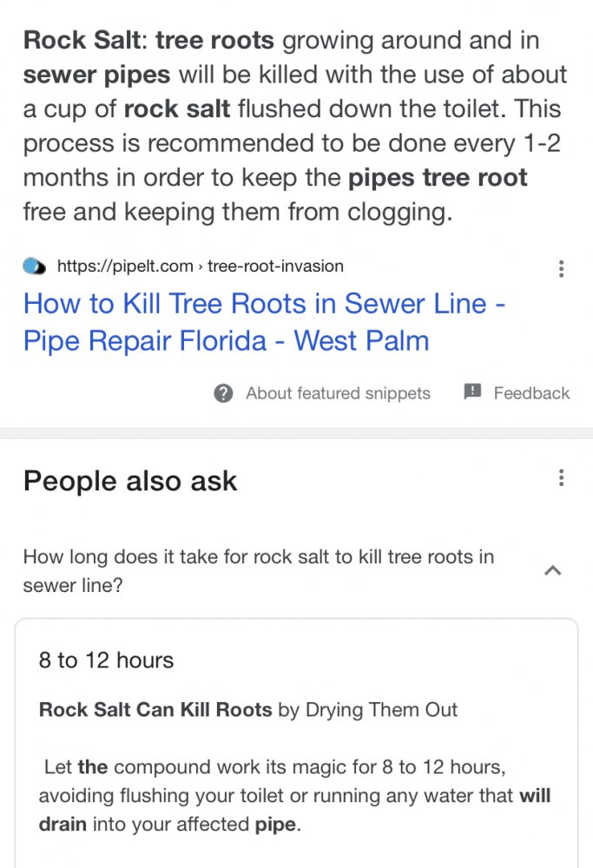Click bold "pipes tree root" in snippet

tap(438, 179)
